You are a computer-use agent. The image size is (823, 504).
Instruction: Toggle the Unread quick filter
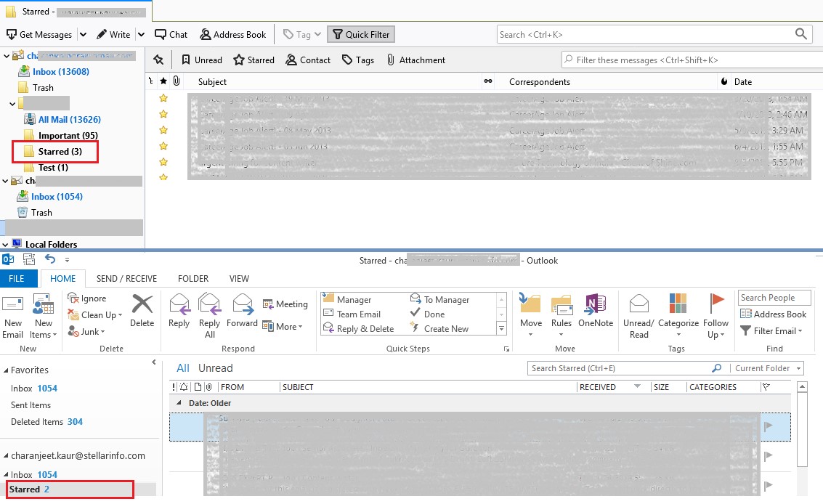pyautogui.click(x=201, y=60)
